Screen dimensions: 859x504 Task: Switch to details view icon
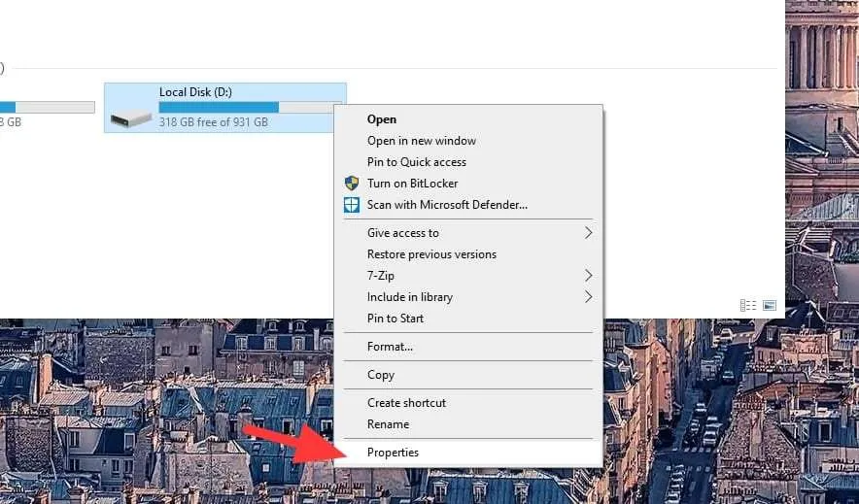click(748, 305)
